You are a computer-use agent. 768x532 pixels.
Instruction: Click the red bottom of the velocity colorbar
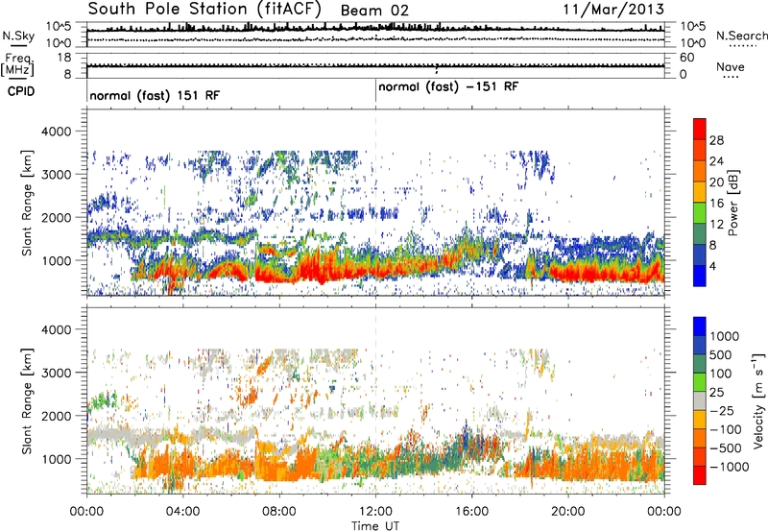click(700, 475)
